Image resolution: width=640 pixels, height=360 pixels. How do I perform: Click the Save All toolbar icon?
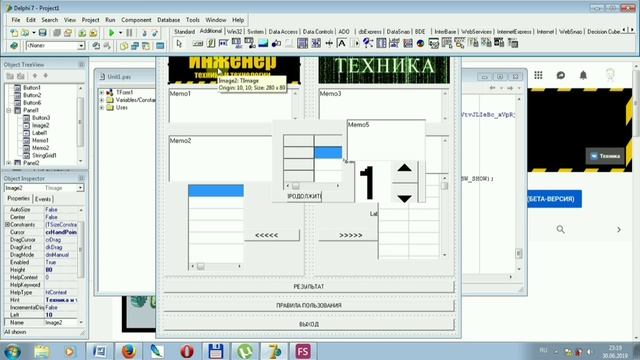coord(57,33)
